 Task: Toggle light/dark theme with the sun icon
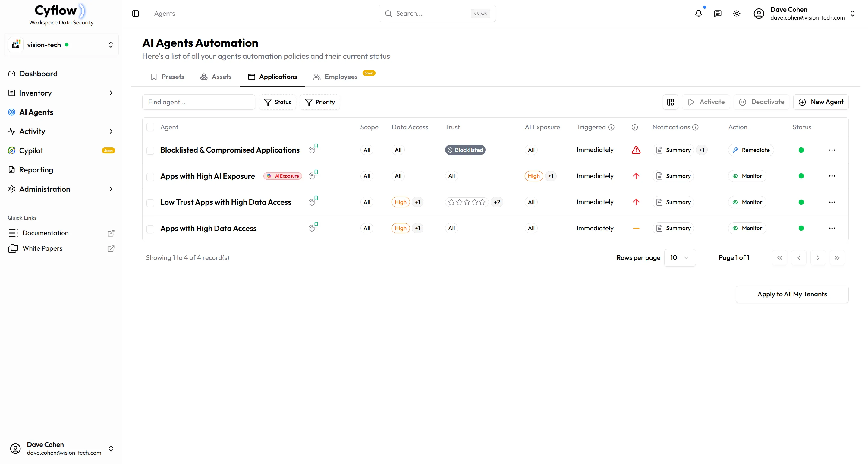point(737,14)
